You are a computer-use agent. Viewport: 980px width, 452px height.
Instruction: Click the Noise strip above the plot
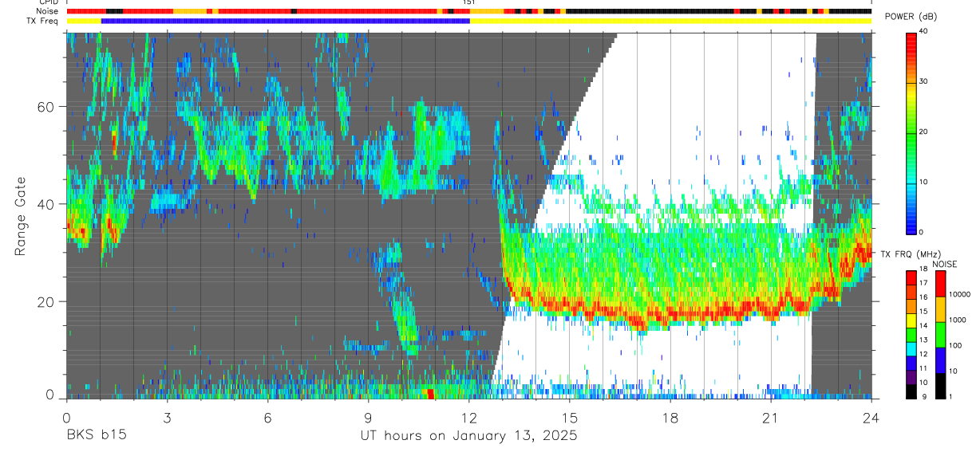(x=468, y=12)
